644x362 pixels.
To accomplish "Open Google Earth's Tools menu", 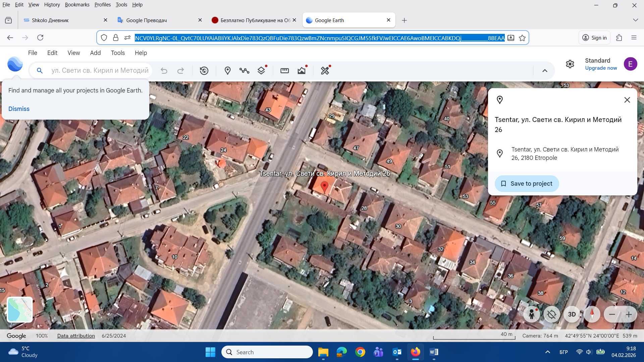I will (118, 53).
